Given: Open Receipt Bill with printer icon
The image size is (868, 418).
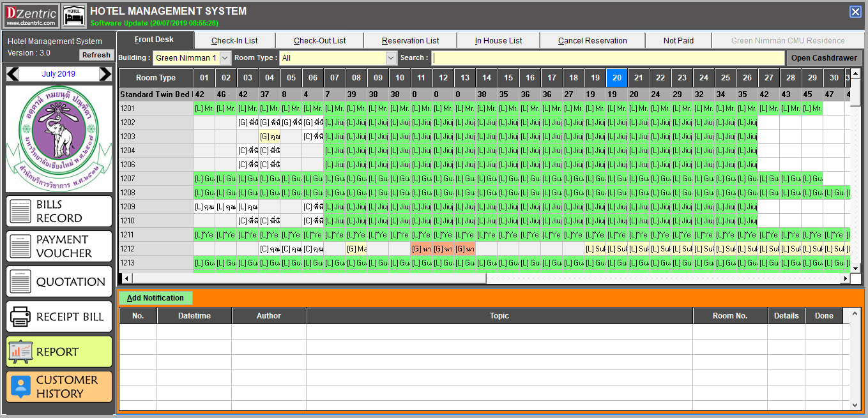Looking at the screenshot, I should tap(59, 317).
